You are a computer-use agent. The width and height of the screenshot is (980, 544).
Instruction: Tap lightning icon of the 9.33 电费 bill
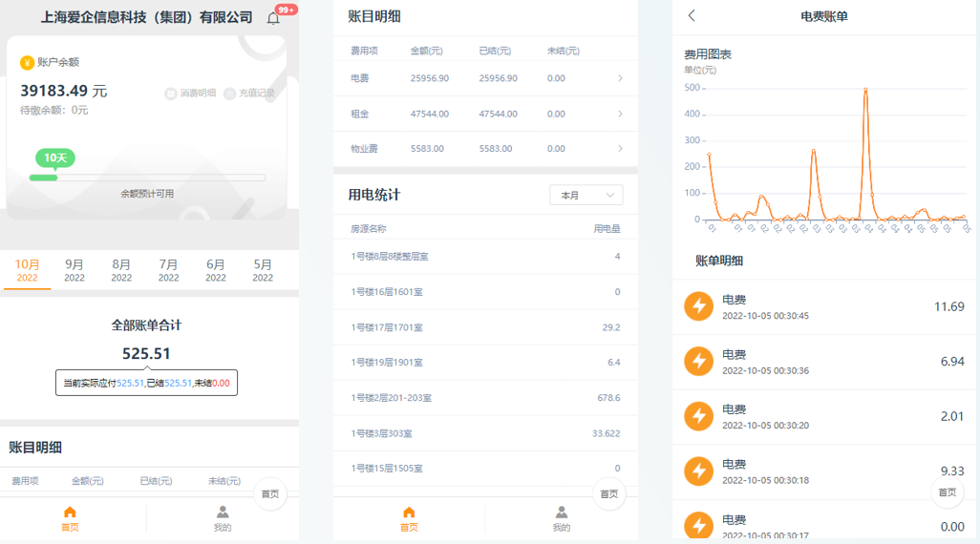click(699, 471)
